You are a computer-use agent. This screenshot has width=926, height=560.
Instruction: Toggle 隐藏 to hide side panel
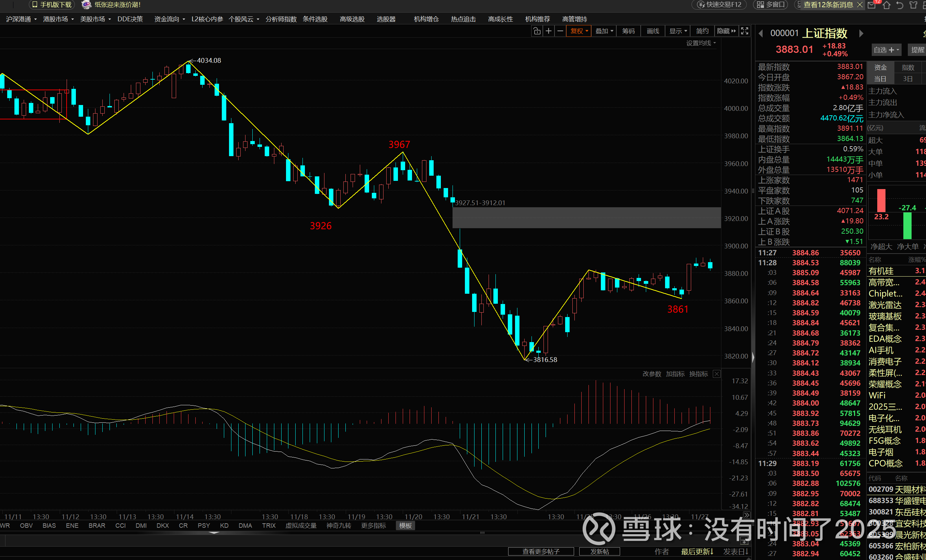click(x=726, y=31)
